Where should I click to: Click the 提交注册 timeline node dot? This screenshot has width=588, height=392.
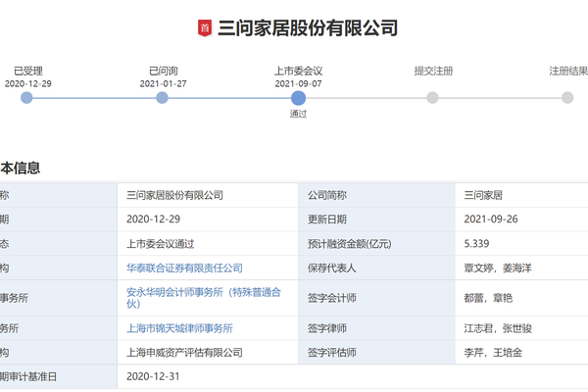[432, 98]
